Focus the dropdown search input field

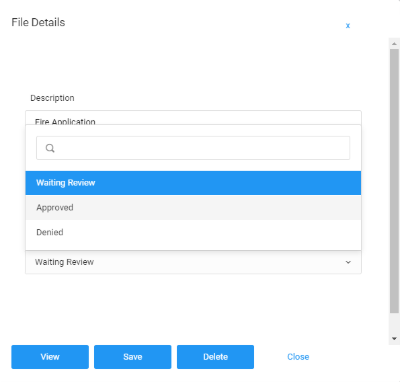193,148
